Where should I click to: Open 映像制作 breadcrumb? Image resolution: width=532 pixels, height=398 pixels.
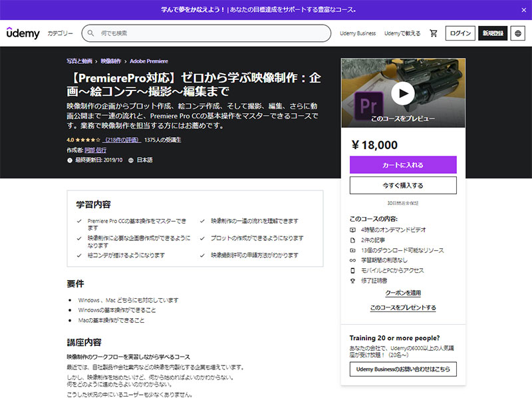pos(111,61)
